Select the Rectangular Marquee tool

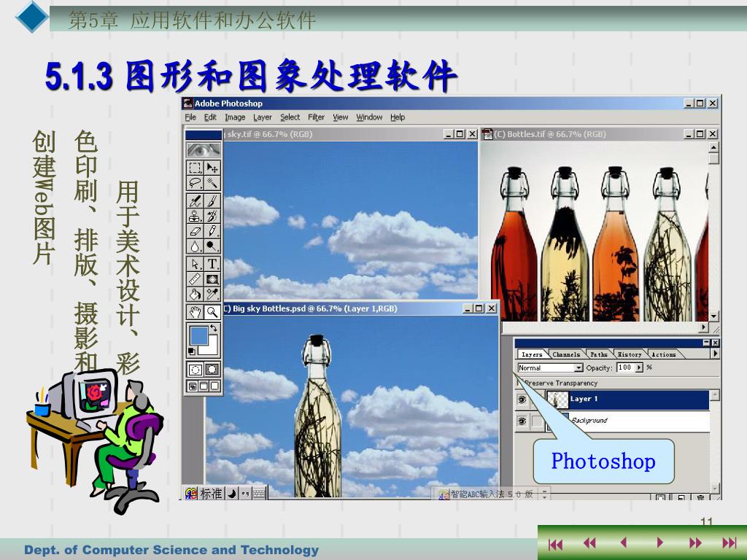point(195,168)
